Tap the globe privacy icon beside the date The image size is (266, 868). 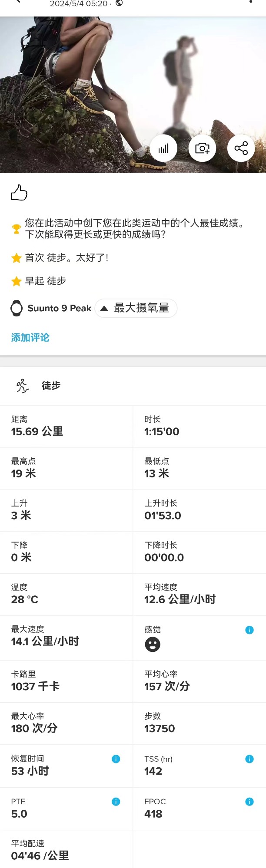click(119, 3)
